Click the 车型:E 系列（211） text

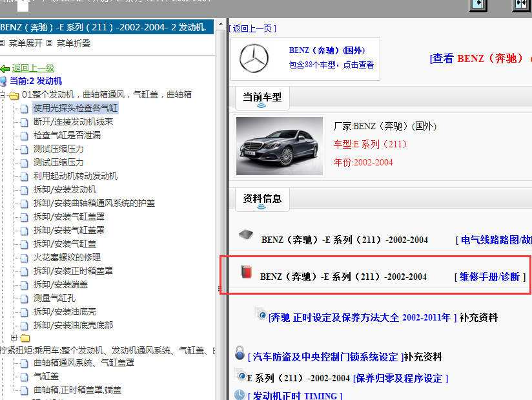(x=370, y=144)
